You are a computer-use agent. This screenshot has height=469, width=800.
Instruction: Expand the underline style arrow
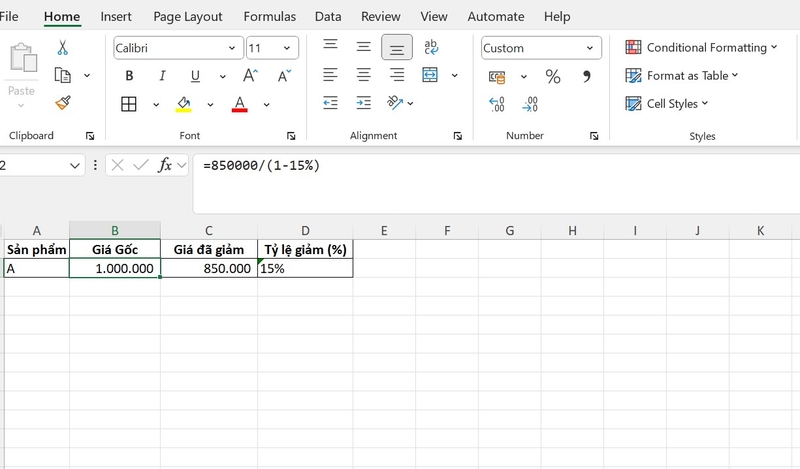click(222, 77)
